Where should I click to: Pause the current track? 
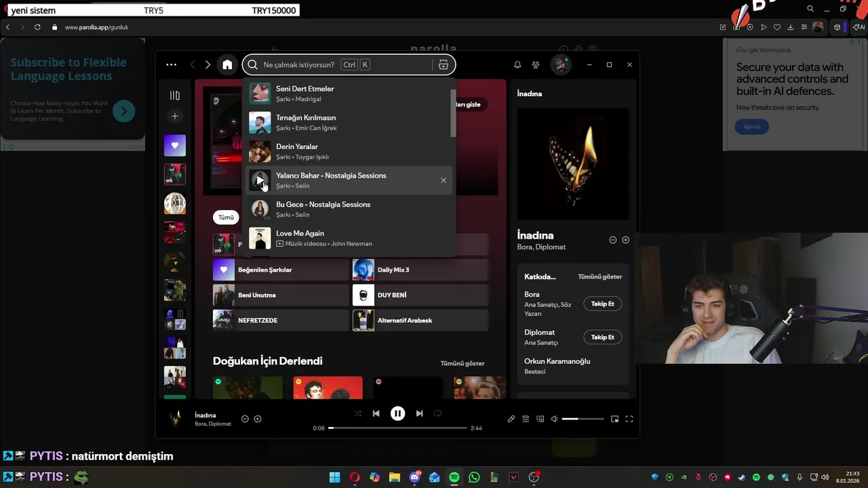tap(397, 413)
